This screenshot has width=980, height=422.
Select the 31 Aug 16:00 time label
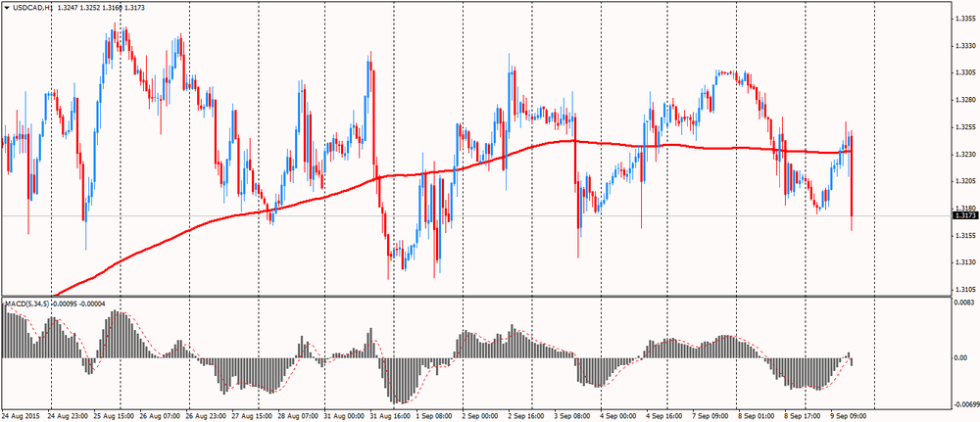[389, 415]
